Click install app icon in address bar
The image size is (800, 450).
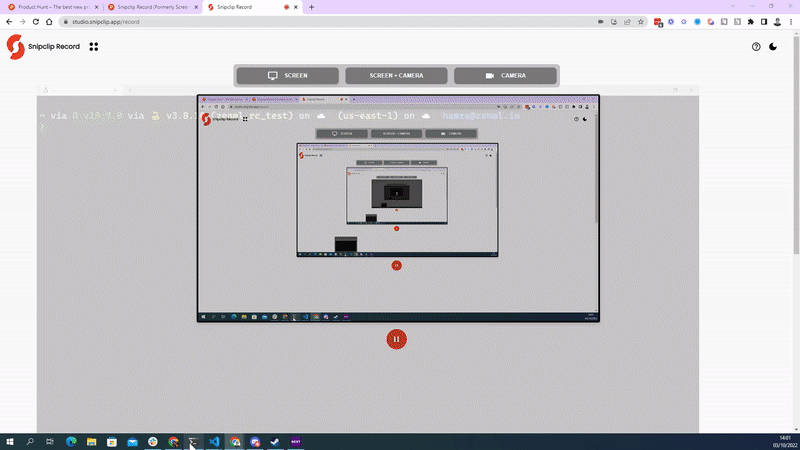pyautogui.click(x=614, y=22)
